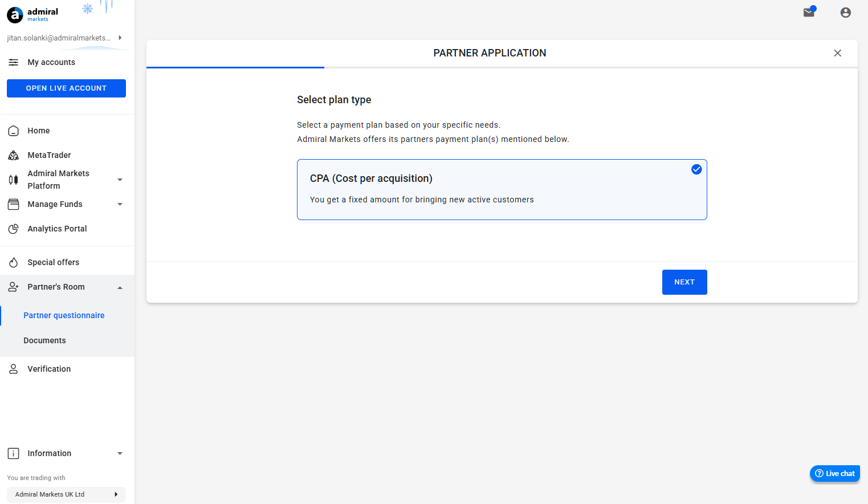Click the NEXT button

pos(684,282)
